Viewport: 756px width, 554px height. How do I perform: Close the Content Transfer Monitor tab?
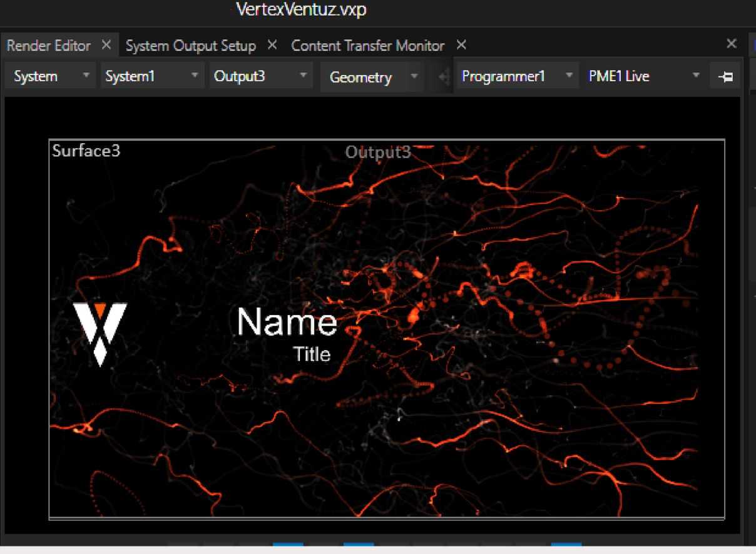[x=461, y=45]
